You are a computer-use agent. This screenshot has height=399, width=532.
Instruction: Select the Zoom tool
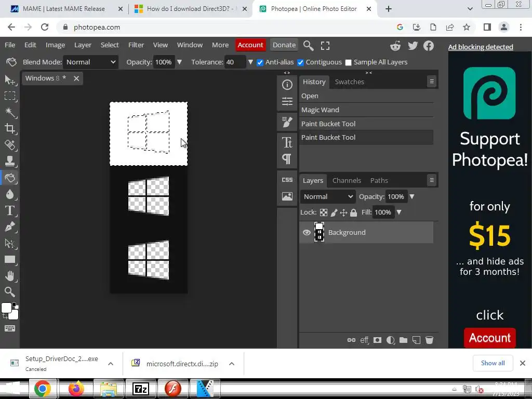click(10, 292)
